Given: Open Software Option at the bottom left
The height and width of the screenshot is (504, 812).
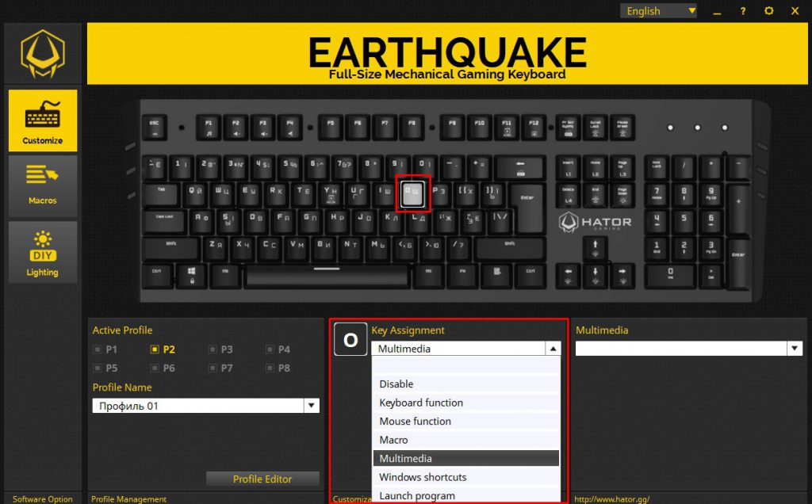Looking at the screenshot, I should (41, 499).
